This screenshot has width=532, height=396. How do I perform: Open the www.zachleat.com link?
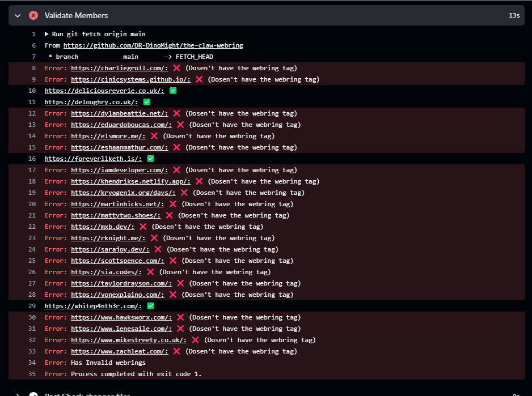120,351
